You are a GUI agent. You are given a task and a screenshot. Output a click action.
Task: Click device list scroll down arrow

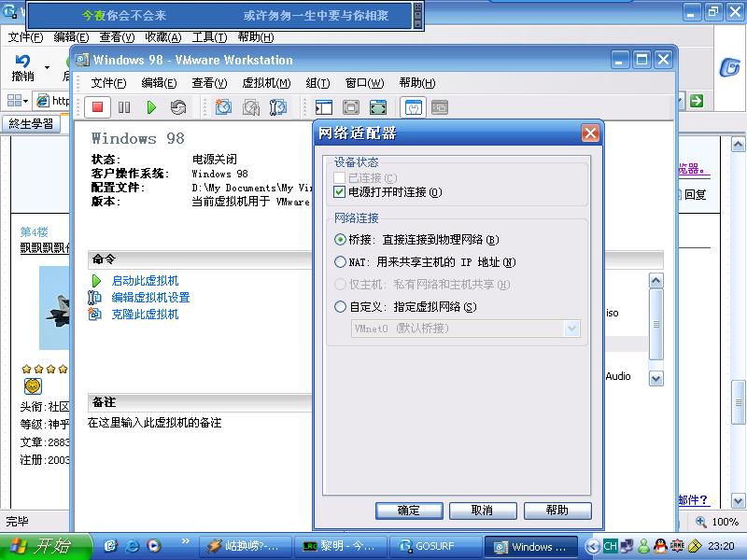656,379
